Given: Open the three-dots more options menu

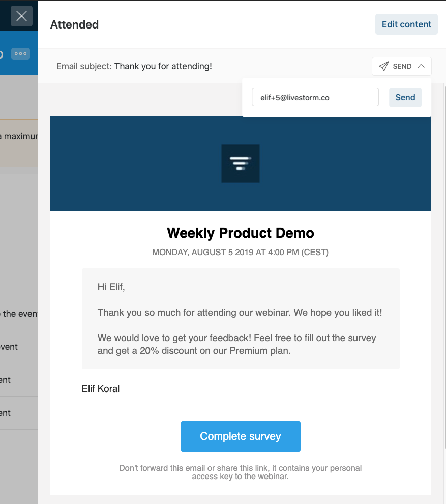Looking at the screenshot, I should [x=20, y=53].
